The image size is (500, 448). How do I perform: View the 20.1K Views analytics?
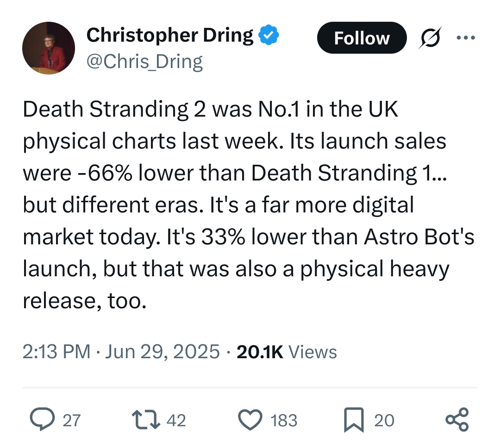tap(287, 351)
